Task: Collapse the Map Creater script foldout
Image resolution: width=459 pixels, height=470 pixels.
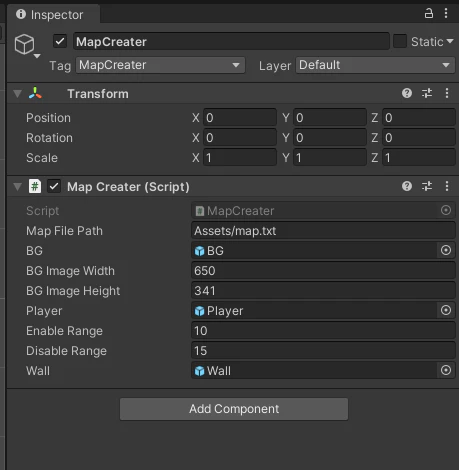Action: (17, 187)
